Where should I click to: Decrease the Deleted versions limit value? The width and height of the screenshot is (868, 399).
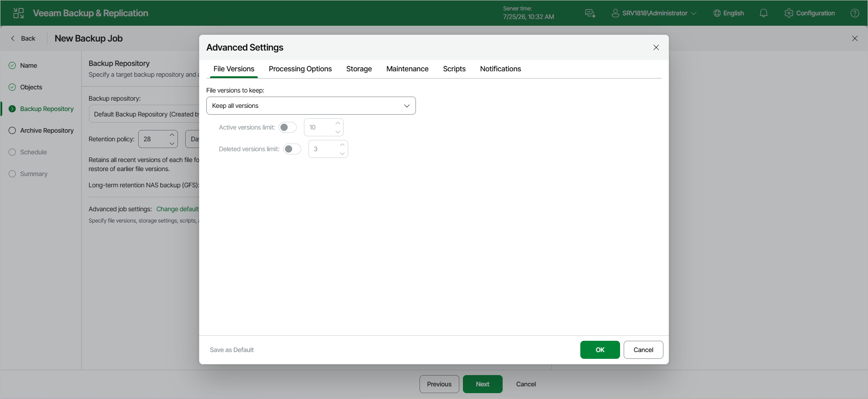342,153
